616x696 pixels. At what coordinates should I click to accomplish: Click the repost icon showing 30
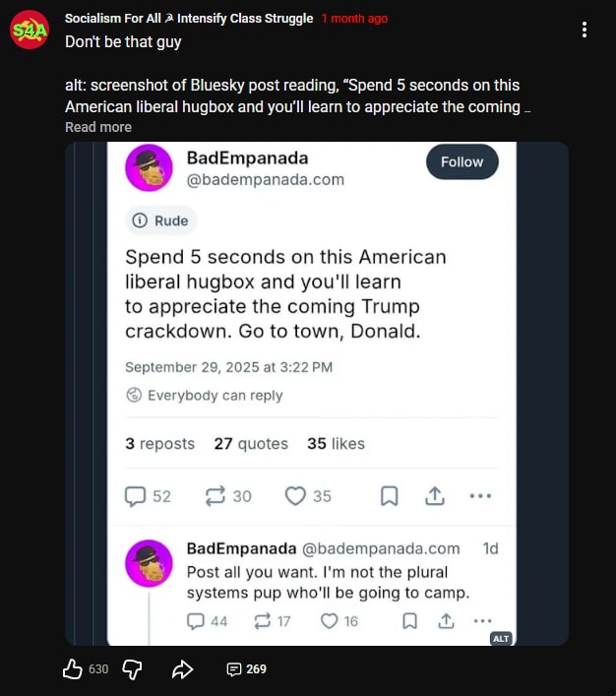coord(216,496)
